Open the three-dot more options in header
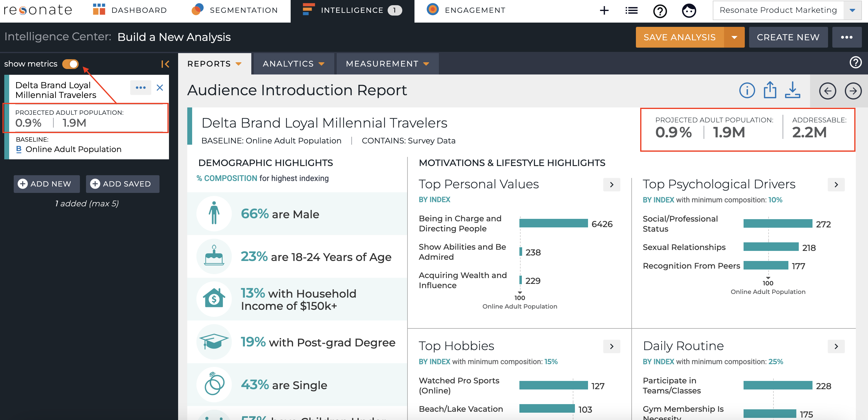 click(846, 37)
